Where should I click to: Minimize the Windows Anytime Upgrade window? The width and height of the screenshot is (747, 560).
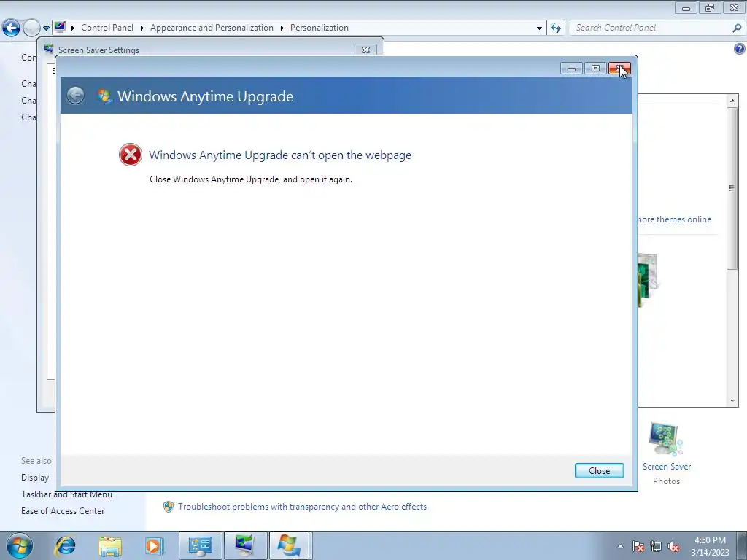coord(571,69)
